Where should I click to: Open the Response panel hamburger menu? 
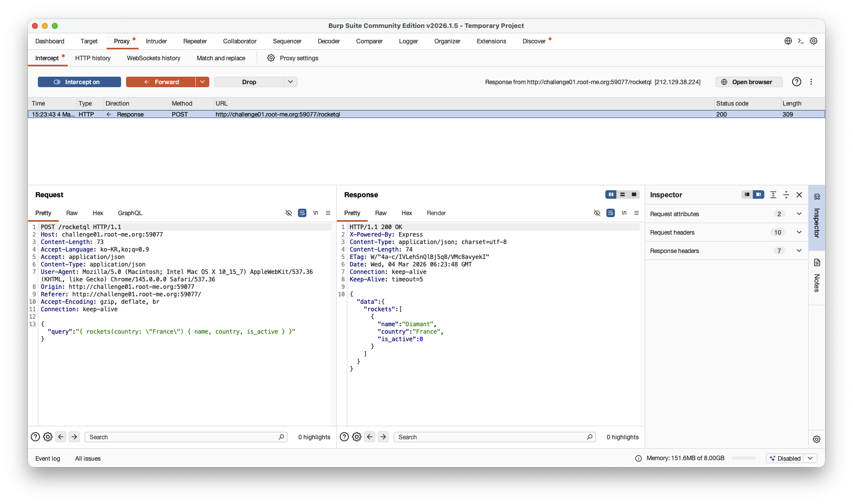[x=636, y=213]
